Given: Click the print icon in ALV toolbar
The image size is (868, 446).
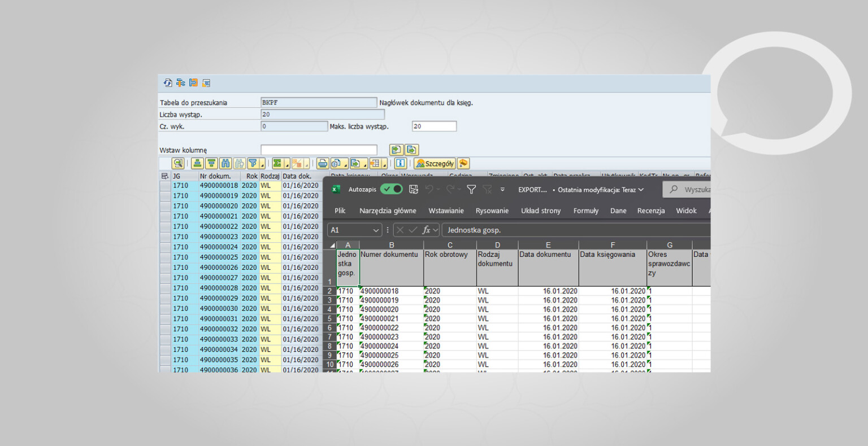Looking at the screenshot, I should 323,163.
